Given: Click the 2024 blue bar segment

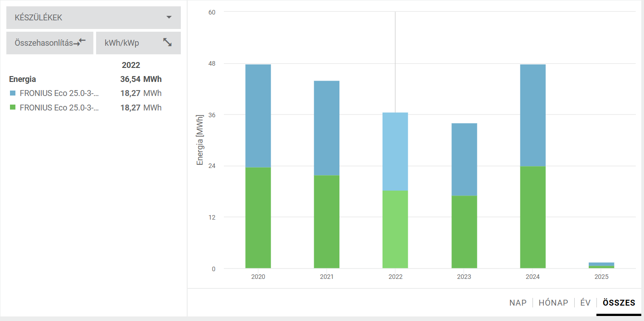Looking at the screenshot, I should click(x=533, y=115).
